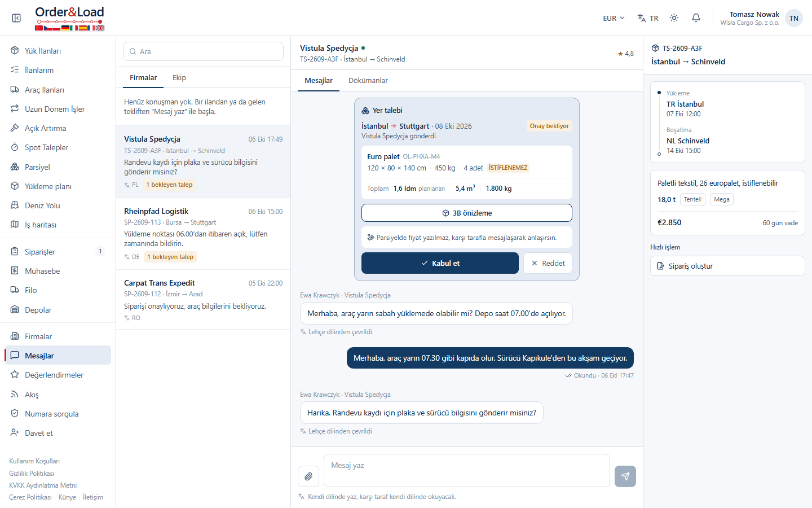Image resolution: width=812 pixels, height=508 pixels.
Task: Click the Order&Load logo
Action: tap(69, 18)
